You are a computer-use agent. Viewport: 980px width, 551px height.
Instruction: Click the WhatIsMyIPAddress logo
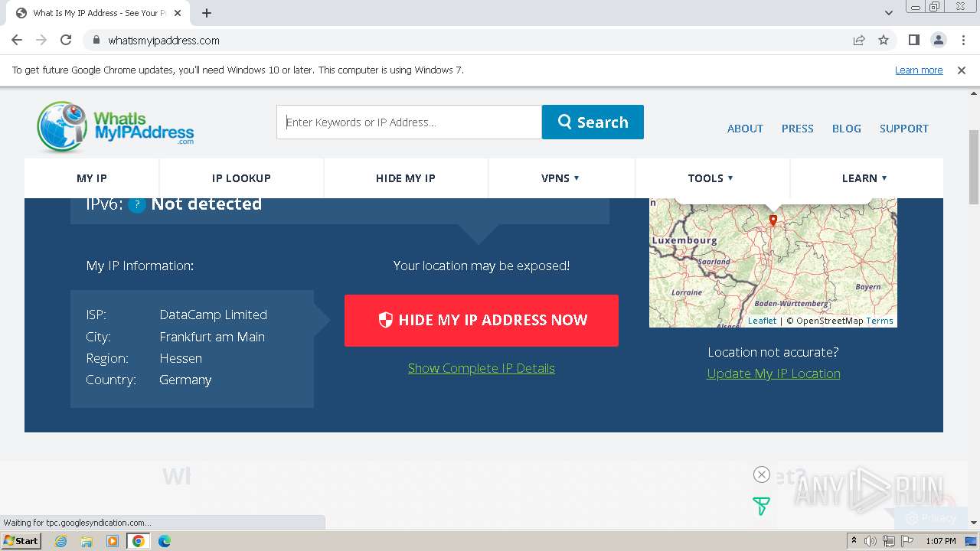tap(116, 126)
